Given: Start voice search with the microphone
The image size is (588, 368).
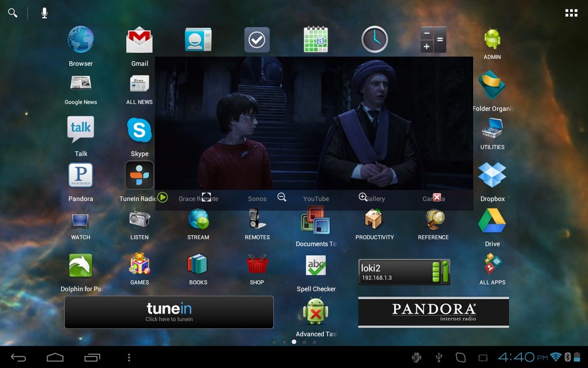Looking at the screenshot, I should coord(44,13).
